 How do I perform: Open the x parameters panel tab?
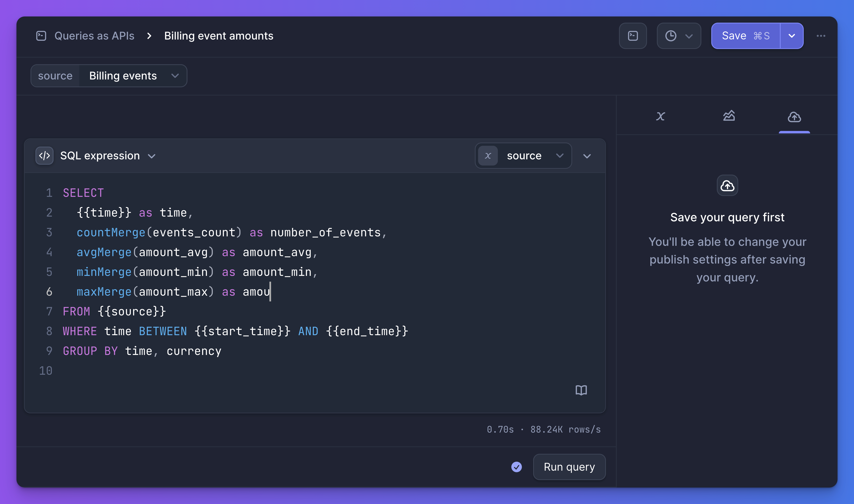tap(660, 116)
